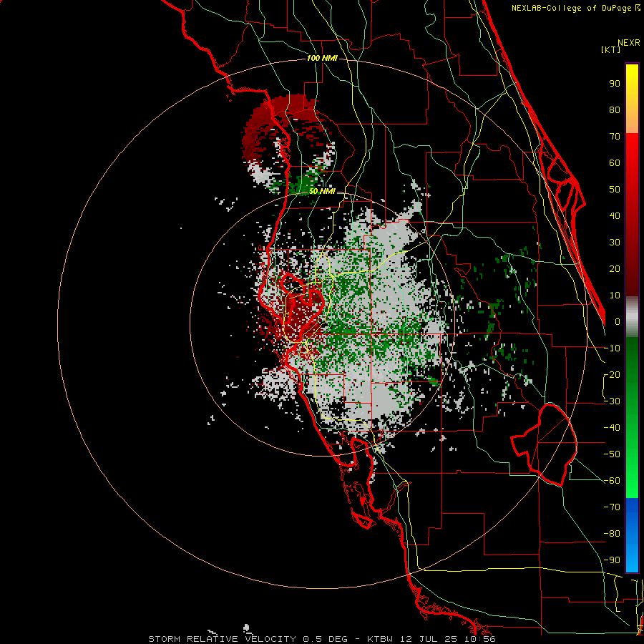
Task: Click the "-80" value on the velocity scale
Action: pyautogui.click(x=612, y=534)
